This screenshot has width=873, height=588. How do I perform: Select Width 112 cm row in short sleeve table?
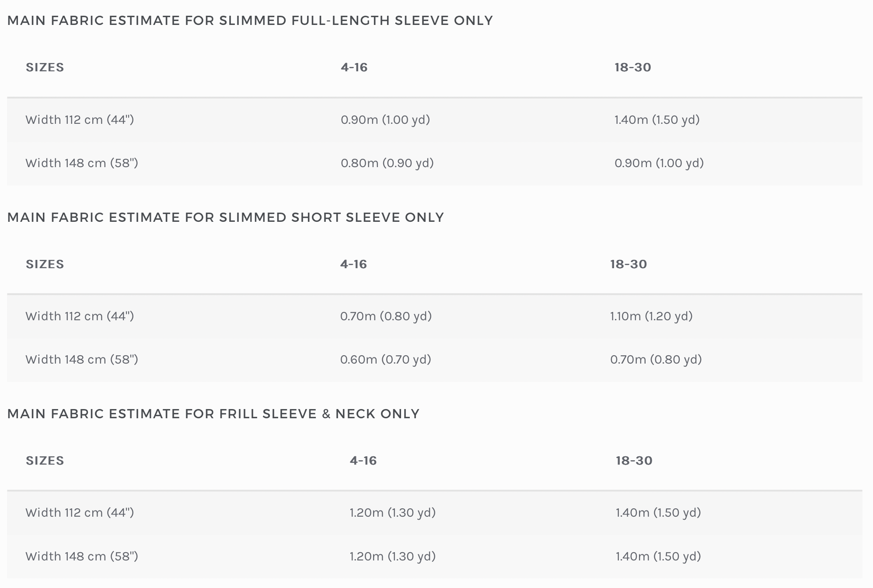point(435,316)
